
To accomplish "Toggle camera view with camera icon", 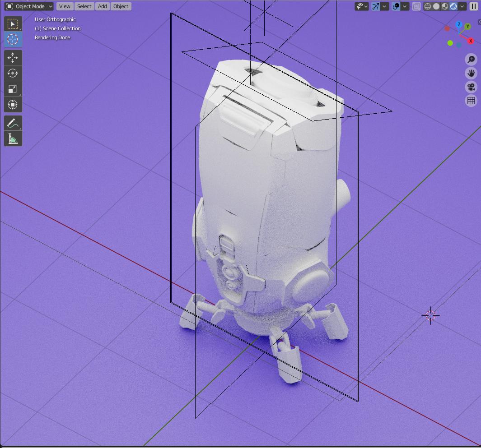I will coord(471,87).
